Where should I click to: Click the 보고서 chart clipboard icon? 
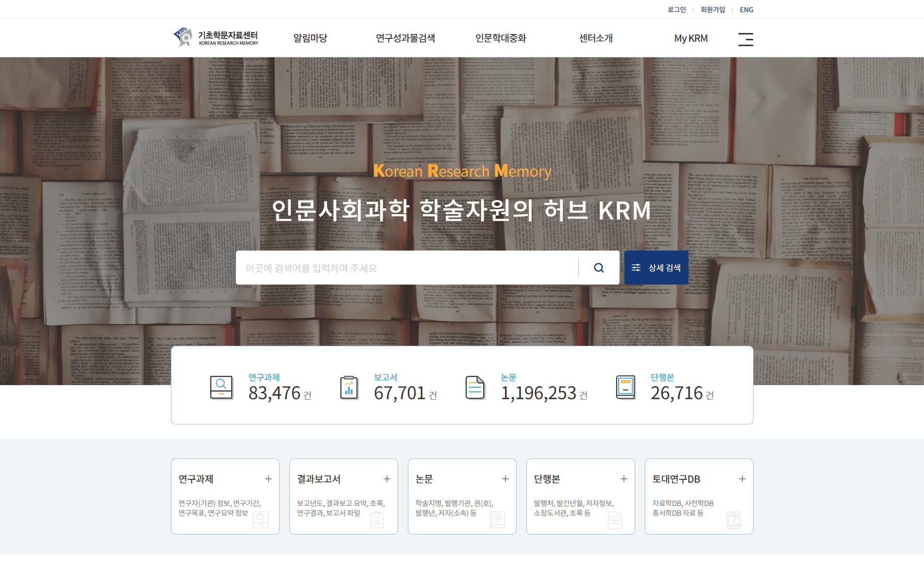tap(349, 388)
